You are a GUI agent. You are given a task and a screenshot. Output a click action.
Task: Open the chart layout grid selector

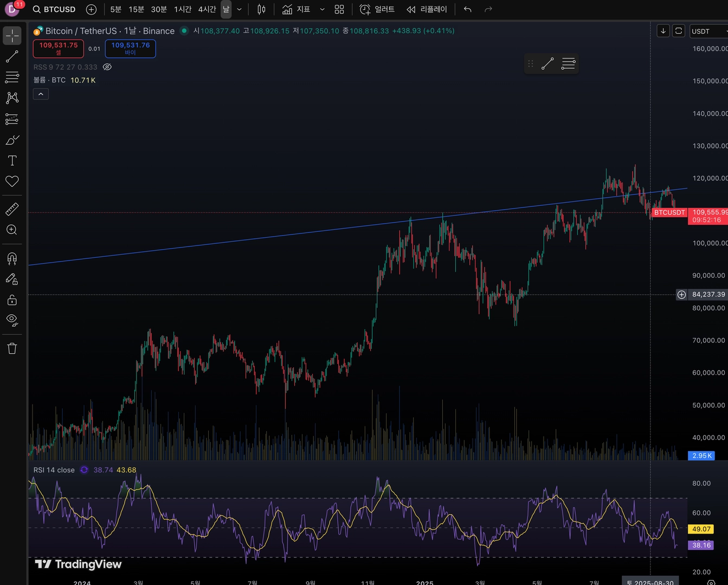[x=339, y=9]
